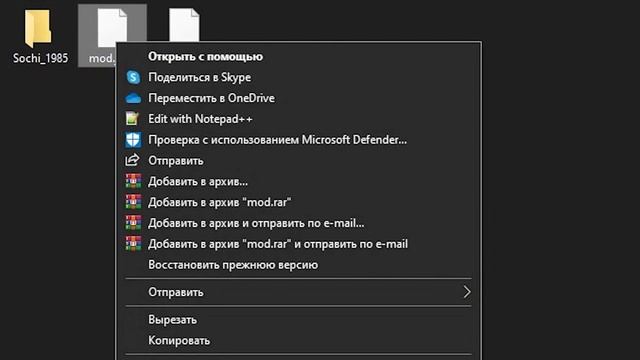
Task: Expand the Отправить submenu arrow
Action: 467,292
